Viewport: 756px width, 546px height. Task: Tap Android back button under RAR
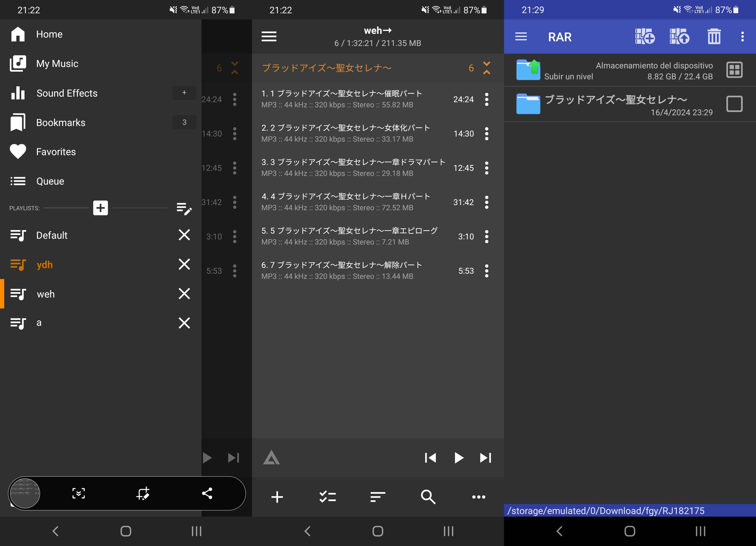(x=559, y=531)
